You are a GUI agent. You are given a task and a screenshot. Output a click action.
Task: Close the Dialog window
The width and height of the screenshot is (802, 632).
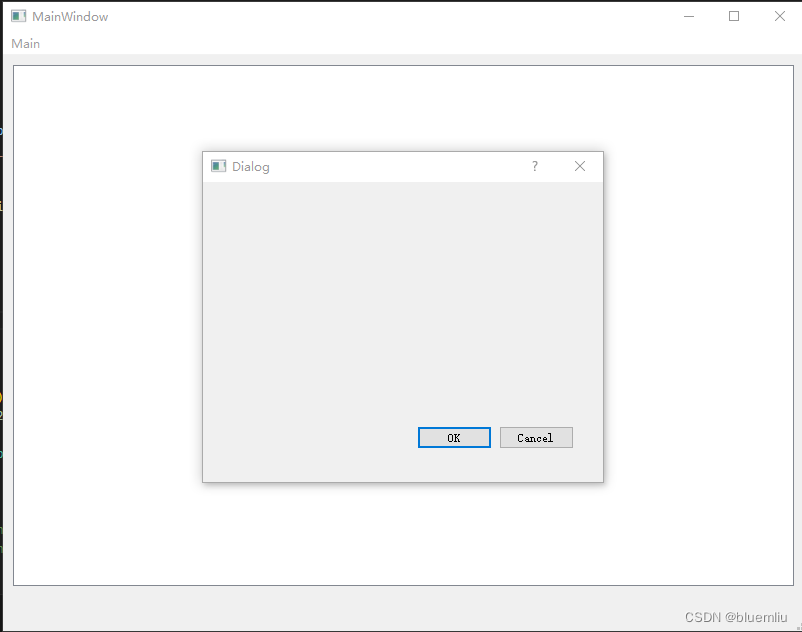point(580,166)
